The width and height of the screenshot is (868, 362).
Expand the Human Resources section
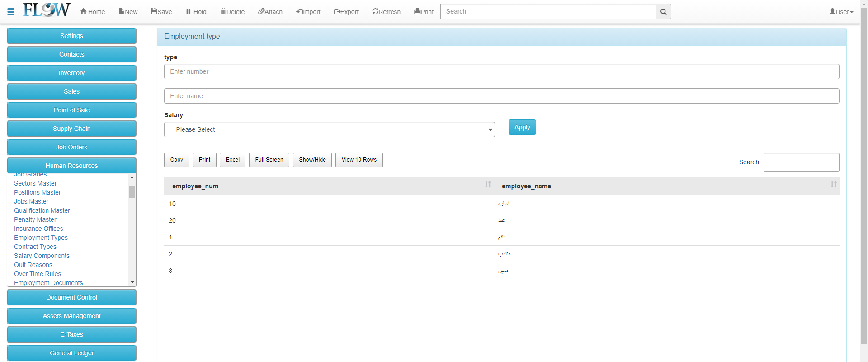(x=71, y=166)
